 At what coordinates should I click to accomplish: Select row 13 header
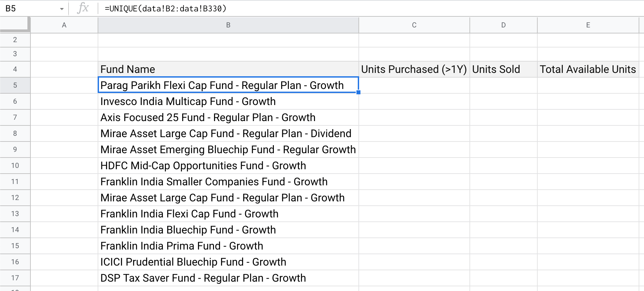(15, 214)
